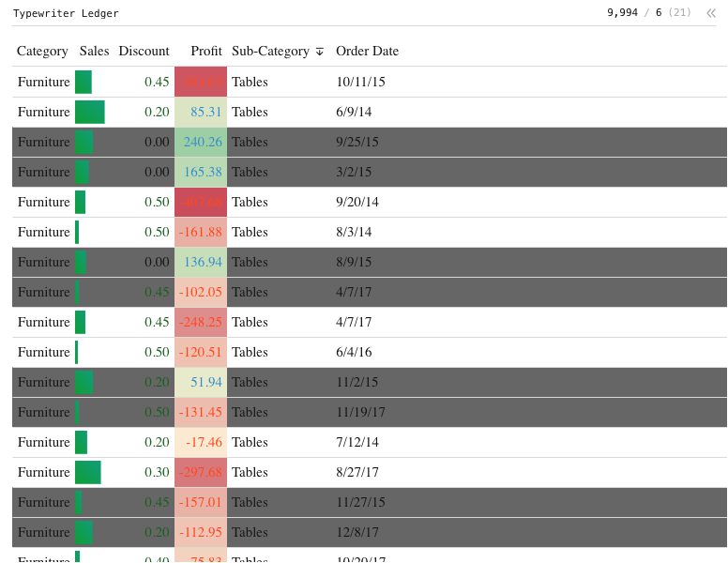Click the Order Date column header
Viewport: 728px width, 563px height.
pos(367,51)
